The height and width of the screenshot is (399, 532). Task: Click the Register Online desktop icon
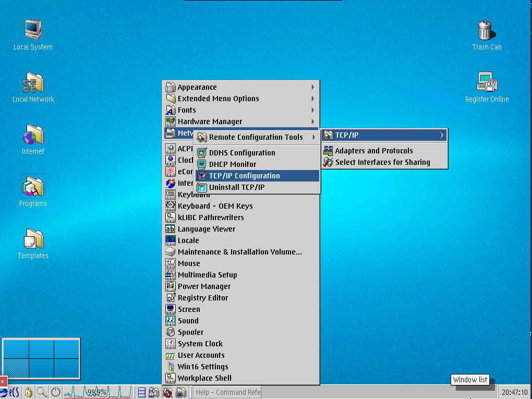(487, 82)
